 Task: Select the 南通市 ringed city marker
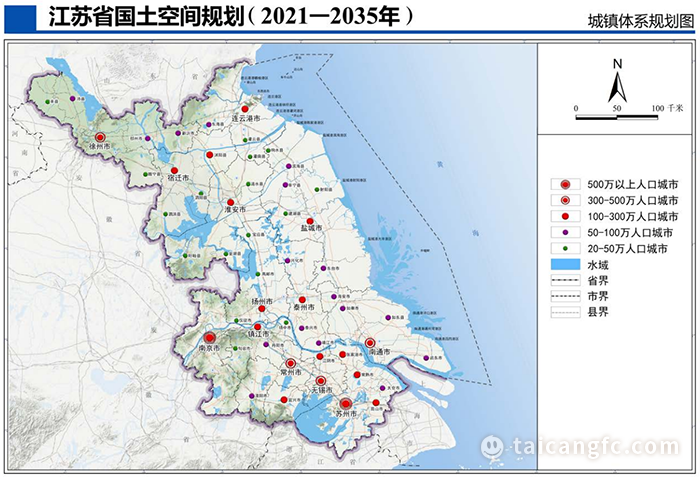pos(370,342)
